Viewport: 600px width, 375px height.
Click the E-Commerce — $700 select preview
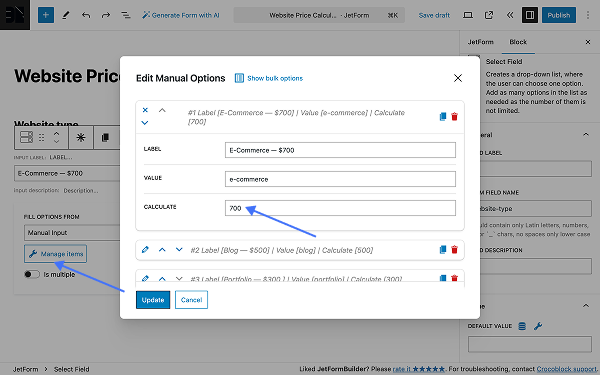click(67, 173)
